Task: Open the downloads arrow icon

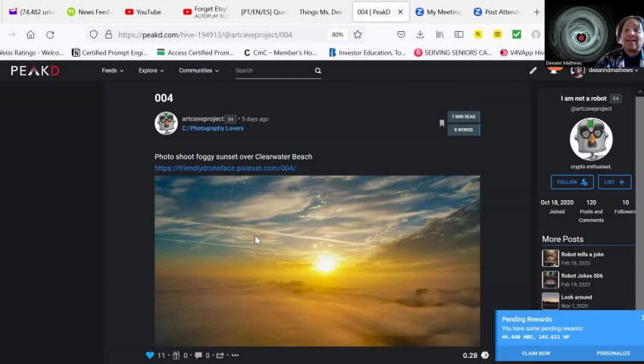Action: [420, 35]
